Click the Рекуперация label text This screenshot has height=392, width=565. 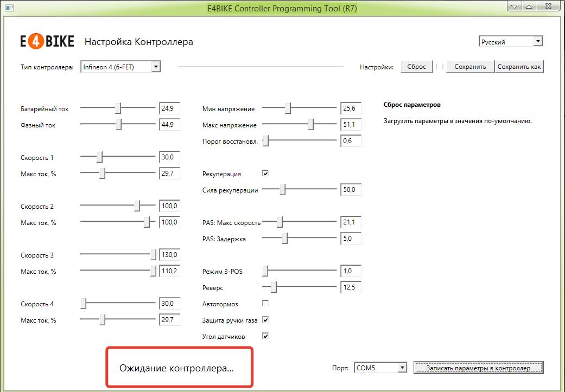click(221, 174)
